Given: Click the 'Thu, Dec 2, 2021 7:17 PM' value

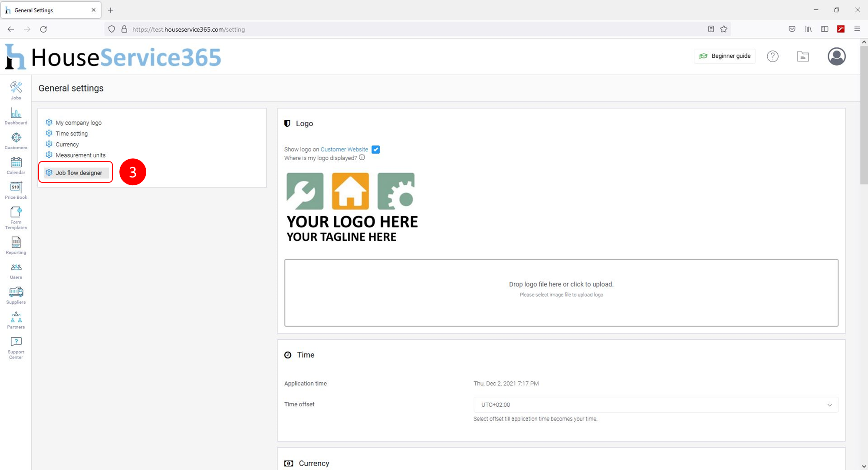Looking at the screenshot, I should coord(506,384).
